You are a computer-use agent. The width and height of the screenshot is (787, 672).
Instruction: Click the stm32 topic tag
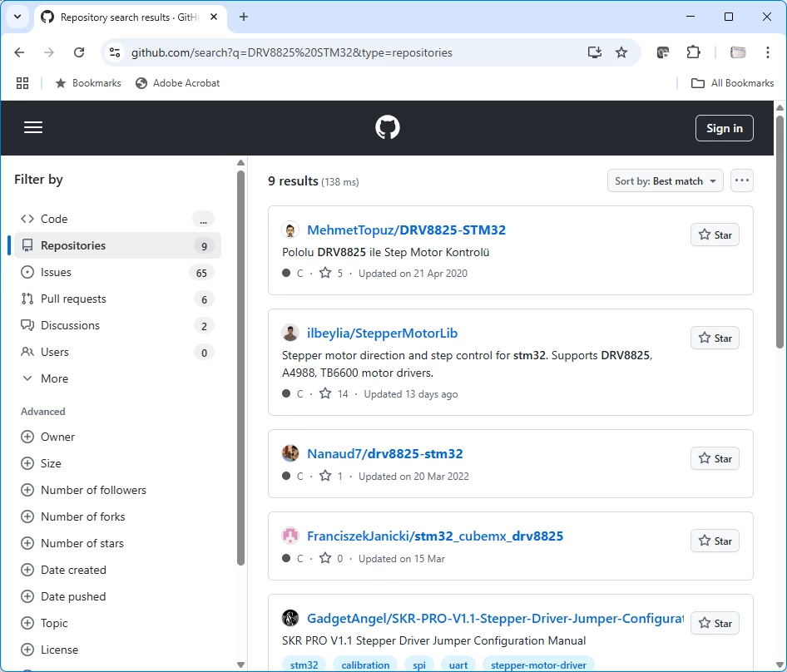(304, 665)
